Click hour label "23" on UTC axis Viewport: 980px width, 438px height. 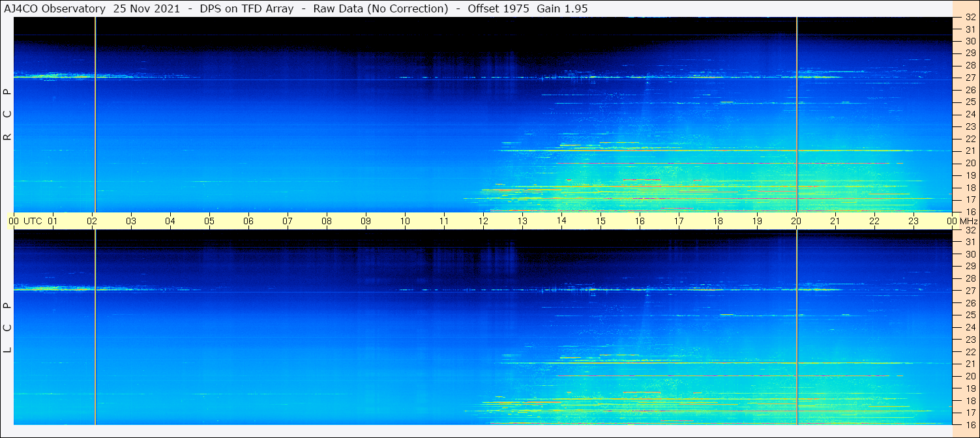[913, 221]
